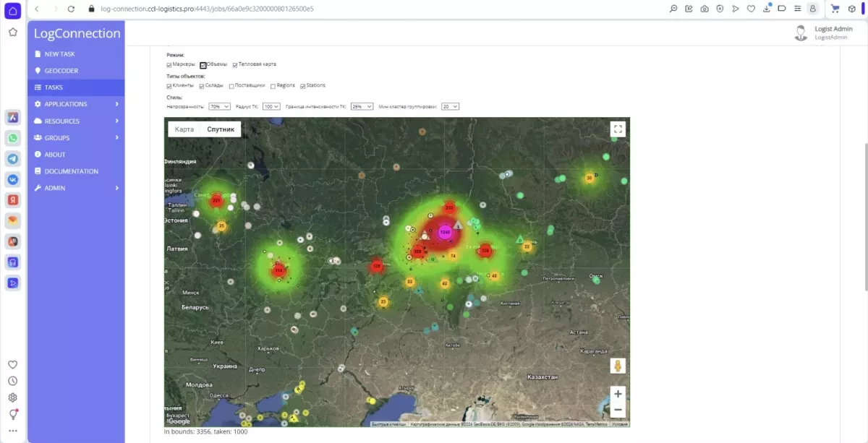Click the LogConnection logo title
Screen dimensions: 868x443
tap(77, 33)
